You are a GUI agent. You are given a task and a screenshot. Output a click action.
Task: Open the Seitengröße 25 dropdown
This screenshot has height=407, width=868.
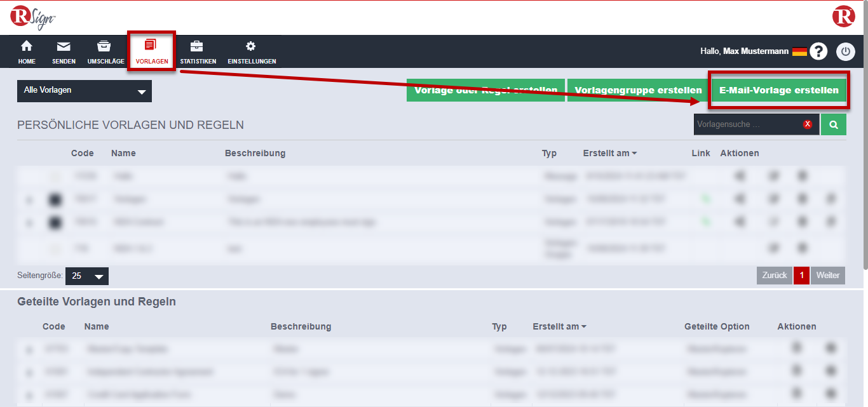click(x=87, y=276)
